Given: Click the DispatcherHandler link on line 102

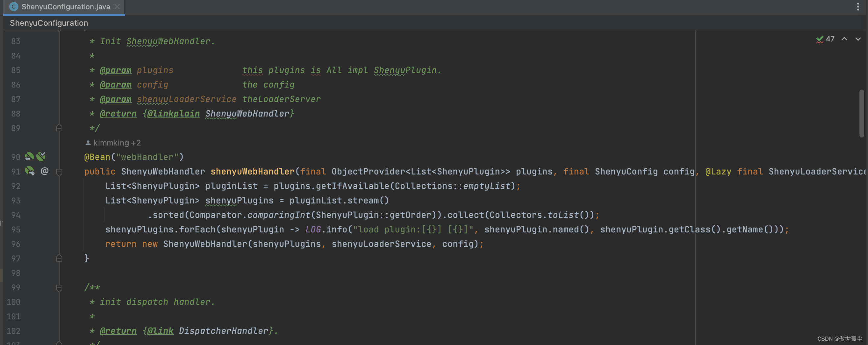Looking at the screenshot, I should (x=224, y=331).
